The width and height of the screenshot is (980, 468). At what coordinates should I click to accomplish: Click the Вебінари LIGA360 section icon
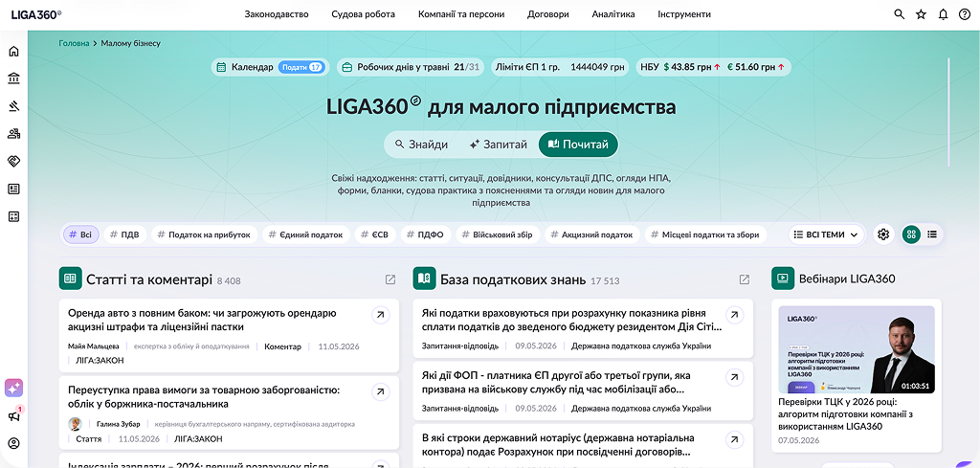(x=783, y=279)
